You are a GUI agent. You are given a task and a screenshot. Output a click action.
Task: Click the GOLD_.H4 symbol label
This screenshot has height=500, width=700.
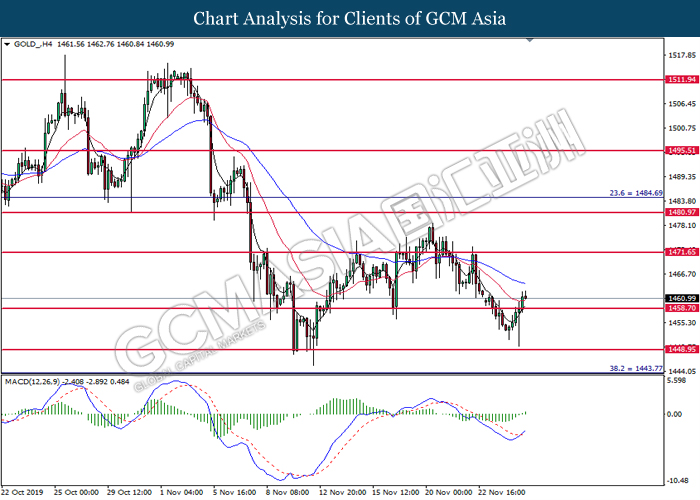33,44
